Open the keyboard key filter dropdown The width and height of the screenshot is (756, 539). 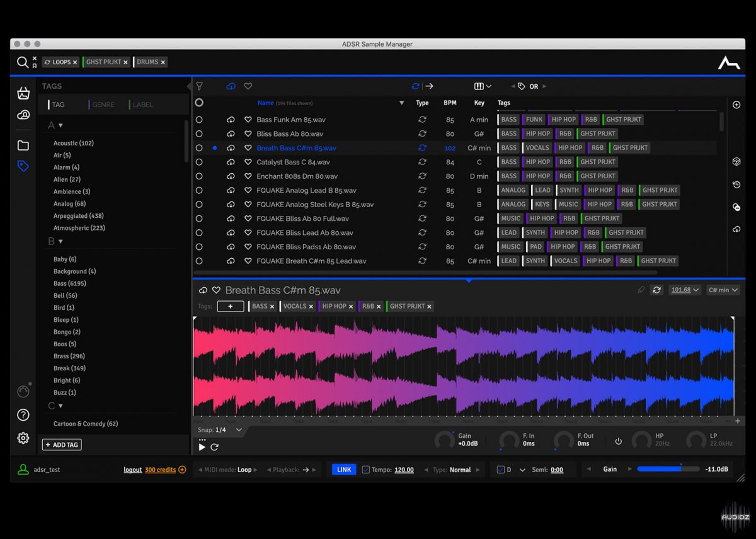click(483, 86)
